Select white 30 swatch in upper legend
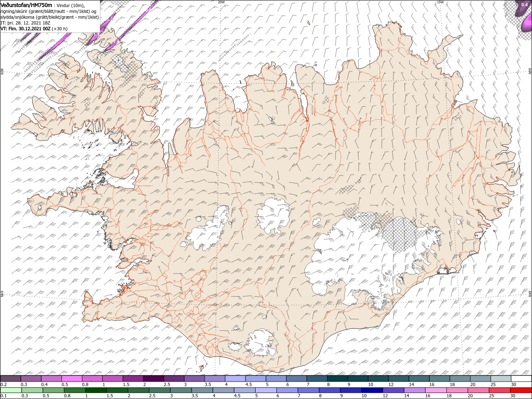 520,379
